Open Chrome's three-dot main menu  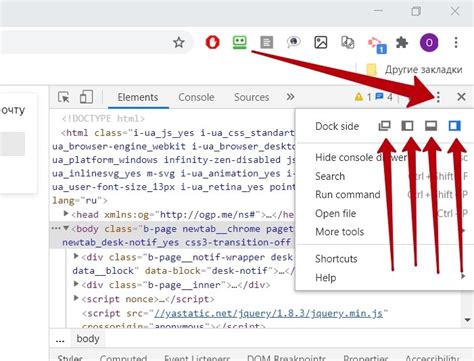pyautogui.click(x=456, y=42)
